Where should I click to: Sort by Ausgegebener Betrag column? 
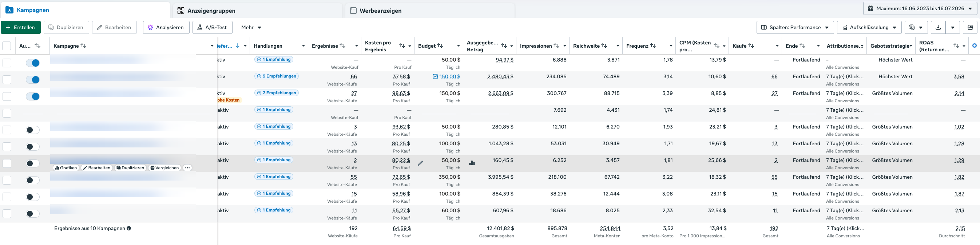click(x=504, y=46)
